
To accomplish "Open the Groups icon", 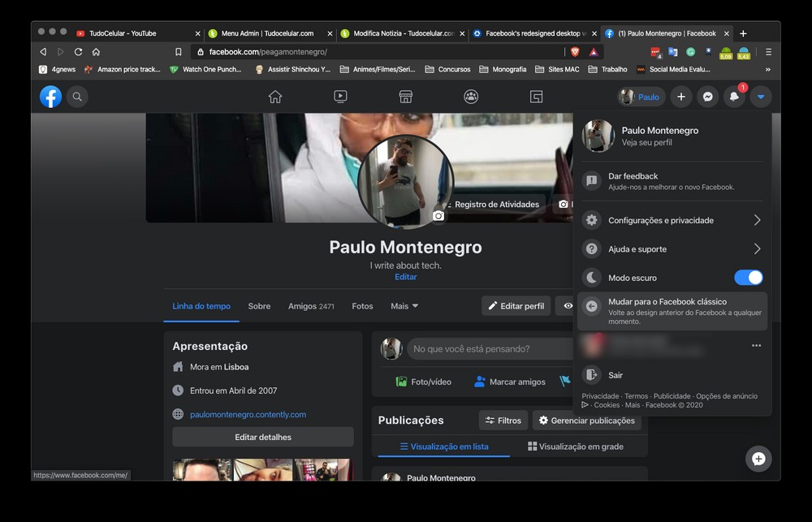I will [x=471, y=97].
